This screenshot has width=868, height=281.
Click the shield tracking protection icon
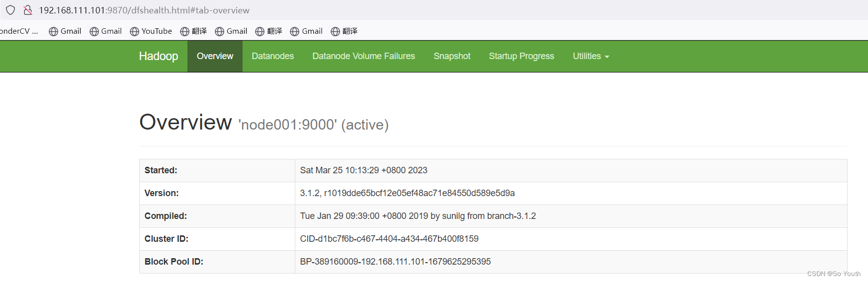click(x=10, y=10)
